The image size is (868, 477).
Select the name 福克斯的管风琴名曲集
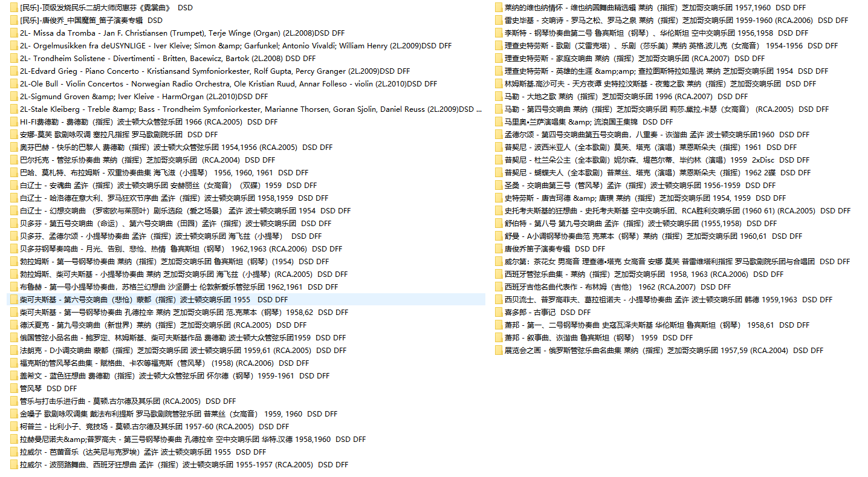(x=164, y=363)
